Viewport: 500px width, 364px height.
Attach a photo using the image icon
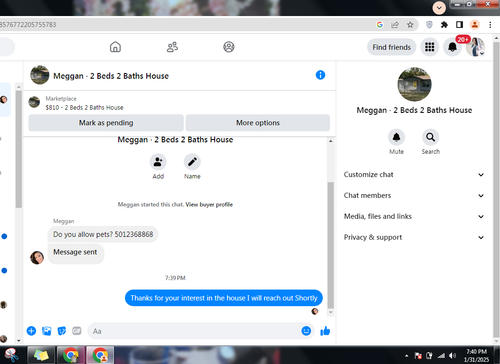(x=47, y=331)
